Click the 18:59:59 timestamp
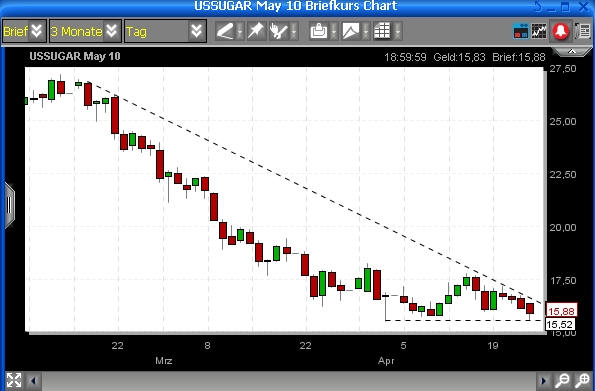 (x=405, y=57)
